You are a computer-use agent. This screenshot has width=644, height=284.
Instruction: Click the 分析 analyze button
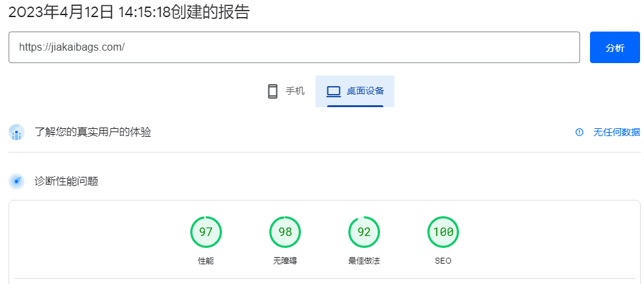pyautogui.click(x=615, y=47)
